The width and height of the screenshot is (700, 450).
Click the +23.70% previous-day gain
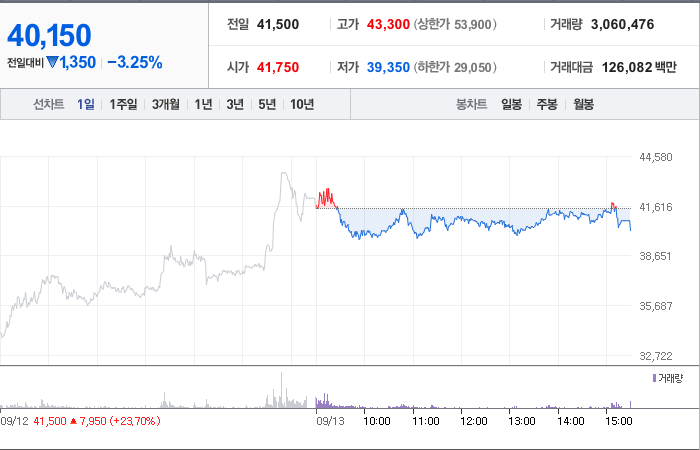click(136, 421)
